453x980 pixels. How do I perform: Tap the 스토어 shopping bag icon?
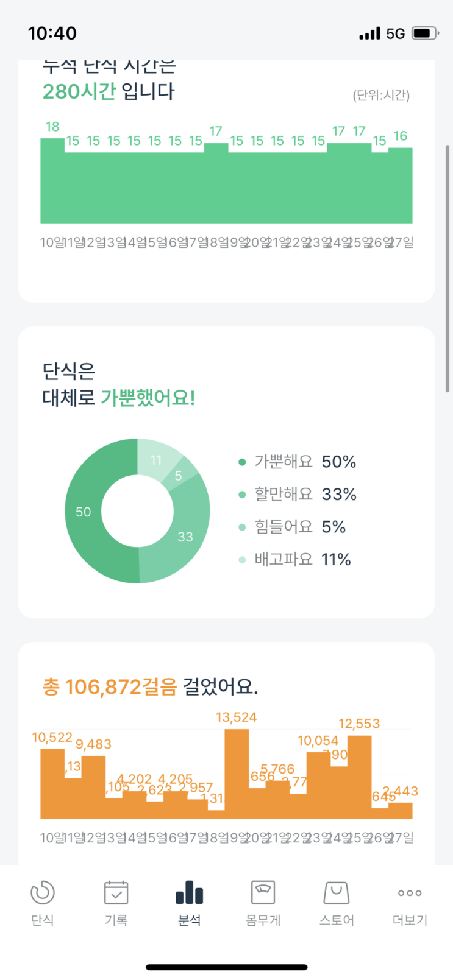336,893
